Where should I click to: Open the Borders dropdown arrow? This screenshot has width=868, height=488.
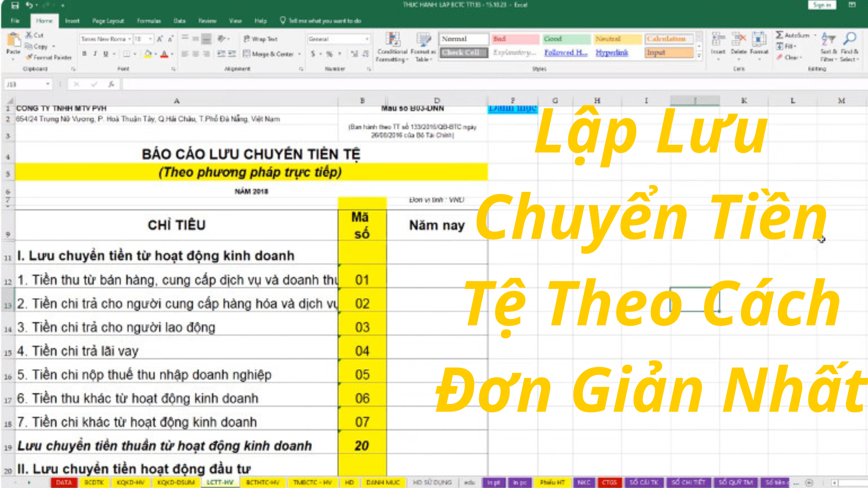[x=135, y=54]
